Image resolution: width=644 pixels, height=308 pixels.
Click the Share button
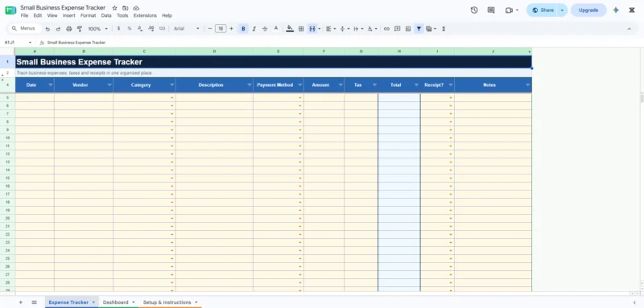[x=543, y=10]
